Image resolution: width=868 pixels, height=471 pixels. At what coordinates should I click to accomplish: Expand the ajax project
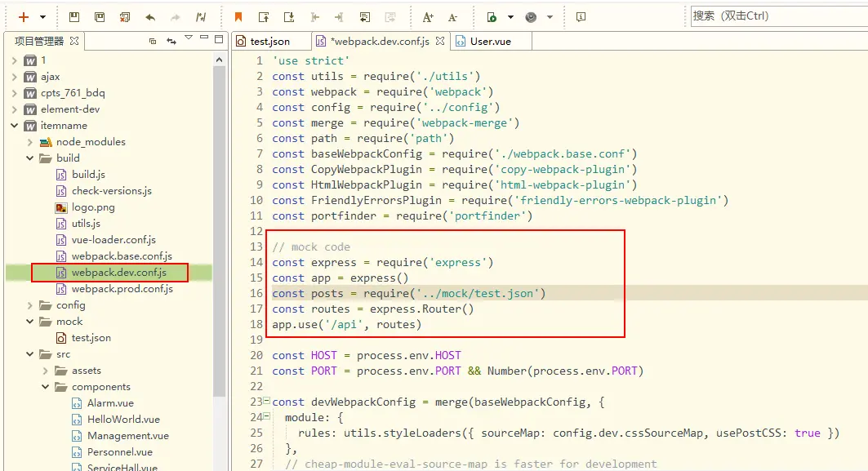point(15,77)
